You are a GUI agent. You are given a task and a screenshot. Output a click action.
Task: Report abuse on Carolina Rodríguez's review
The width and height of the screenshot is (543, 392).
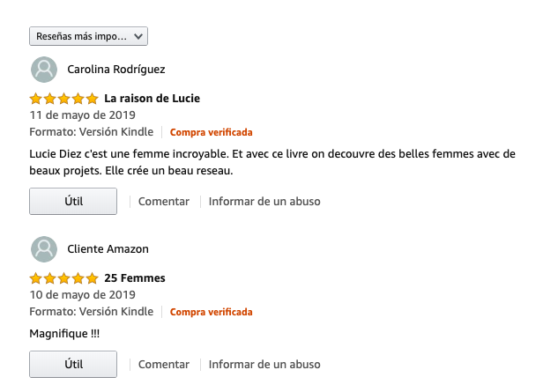tap(264, 202)
